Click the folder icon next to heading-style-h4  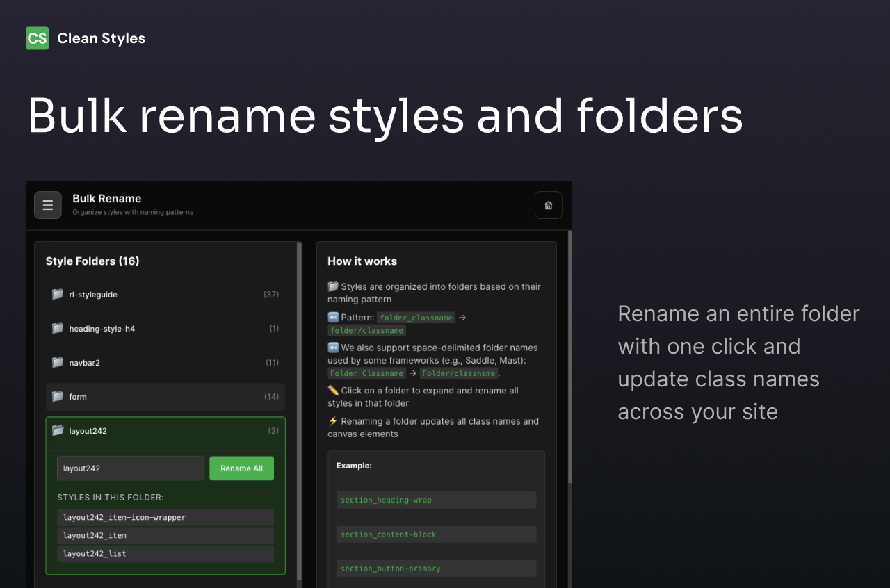(x=58, y=328)
